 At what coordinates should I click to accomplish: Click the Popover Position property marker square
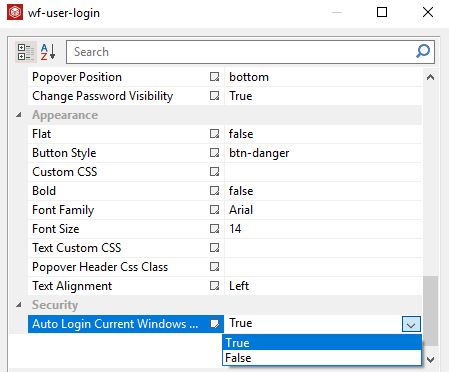click(x=214, y=77)
